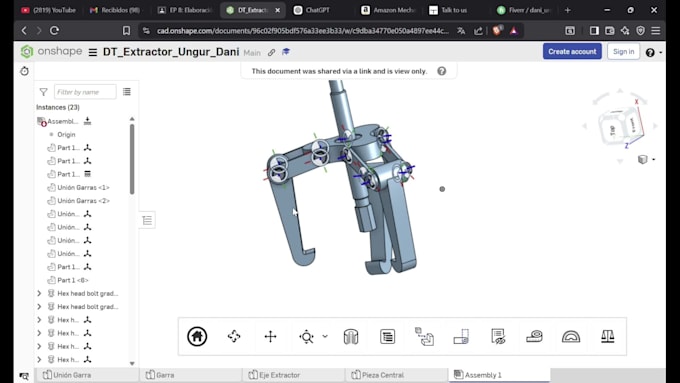Switch to the YouTube browser tab

pyautogui.click(x=49, y=10)
